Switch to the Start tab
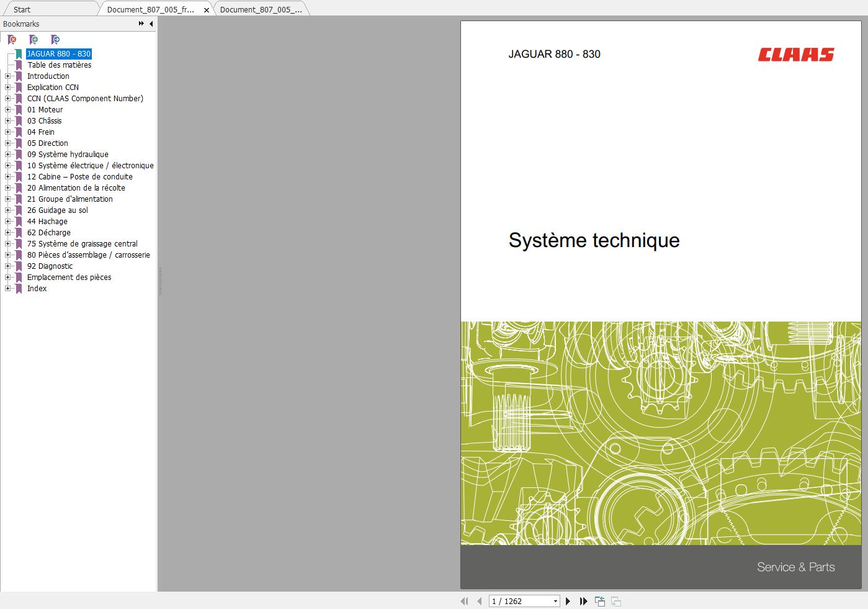 pos(22,9)
